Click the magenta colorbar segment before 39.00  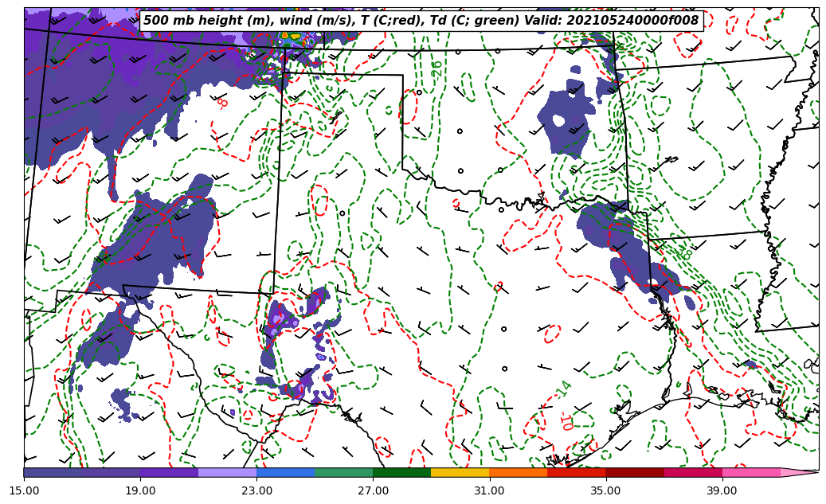coord(692,472)
